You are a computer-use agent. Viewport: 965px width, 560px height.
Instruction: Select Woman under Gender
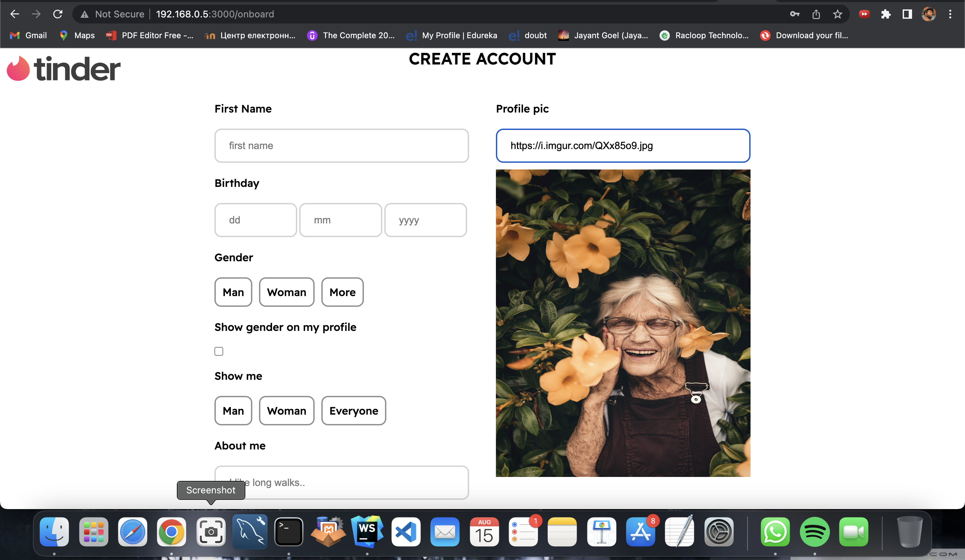(x=286, y=292)
